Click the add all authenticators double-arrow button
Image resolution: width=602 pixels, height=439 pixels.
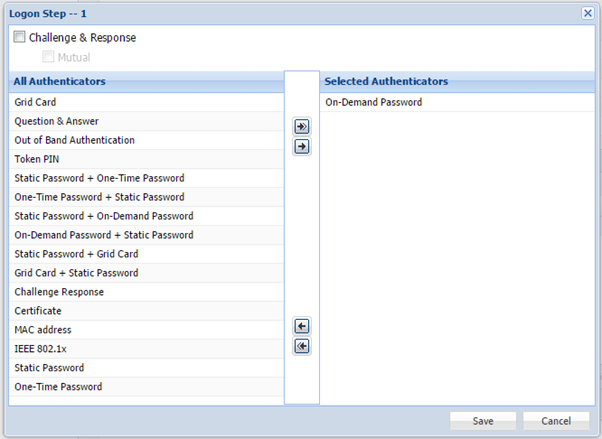(302, 127)
